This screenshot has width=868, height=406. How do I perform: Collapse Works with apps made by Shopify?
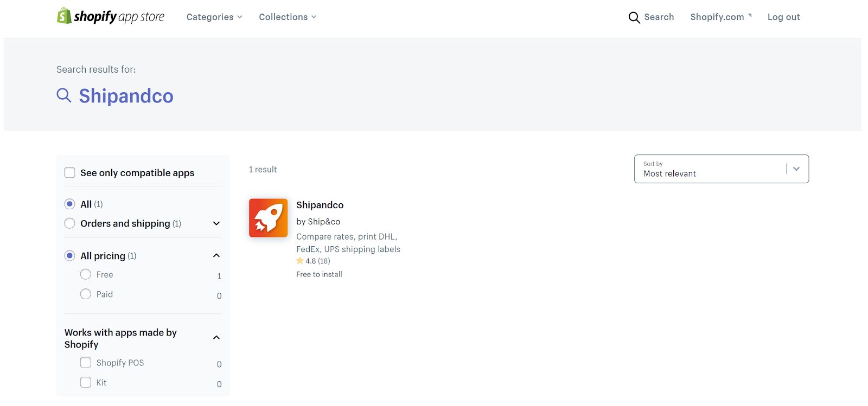pos(216,338)
